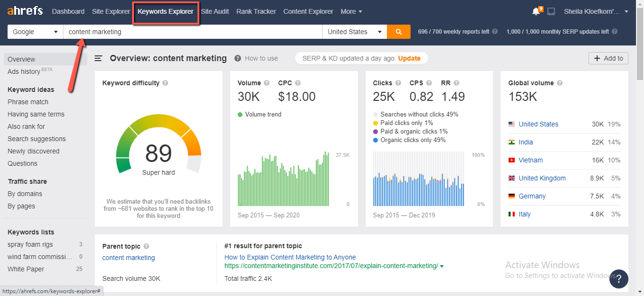The width and height of the screenshot is (644, 296).
Task: Open Site Audit
Action: [x=215, y=11]
